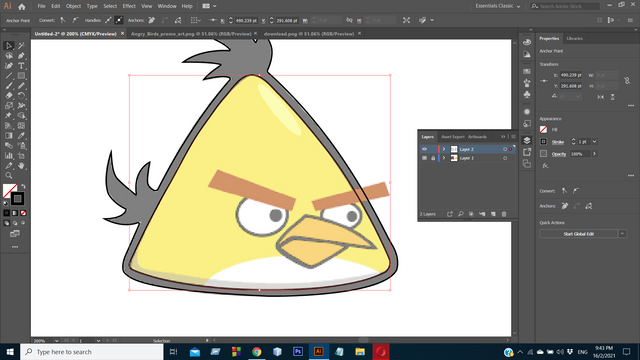This screenshot has width=640, height=360.
Task: Select the Rectangle tool
Action: click(x=21, y=76)
